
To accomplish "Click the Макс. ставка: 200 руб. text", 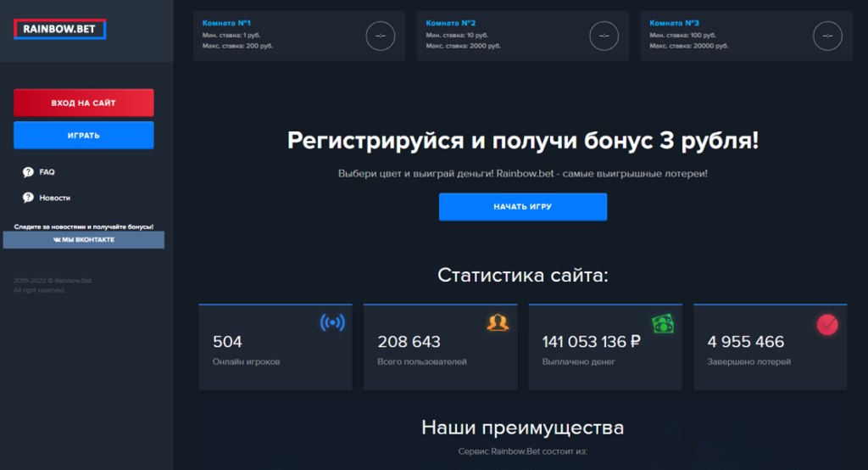I will point(237,46).
